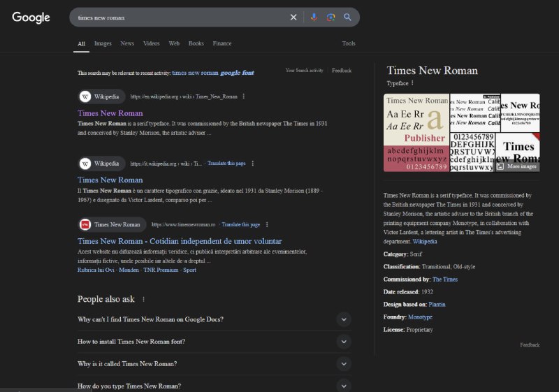
Task: Click the Times New Roman knowledge panel heading
Action: coord(432,71)
